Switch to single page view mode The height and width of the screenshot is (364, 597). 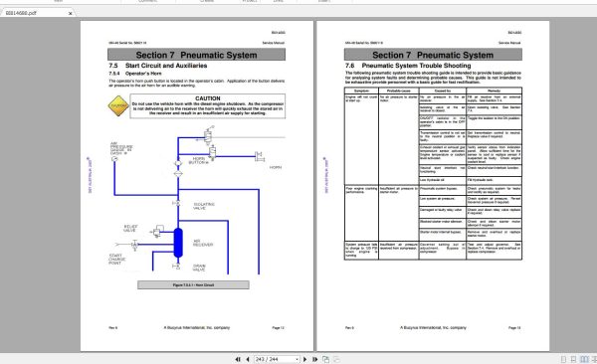(x=563, y=359)
